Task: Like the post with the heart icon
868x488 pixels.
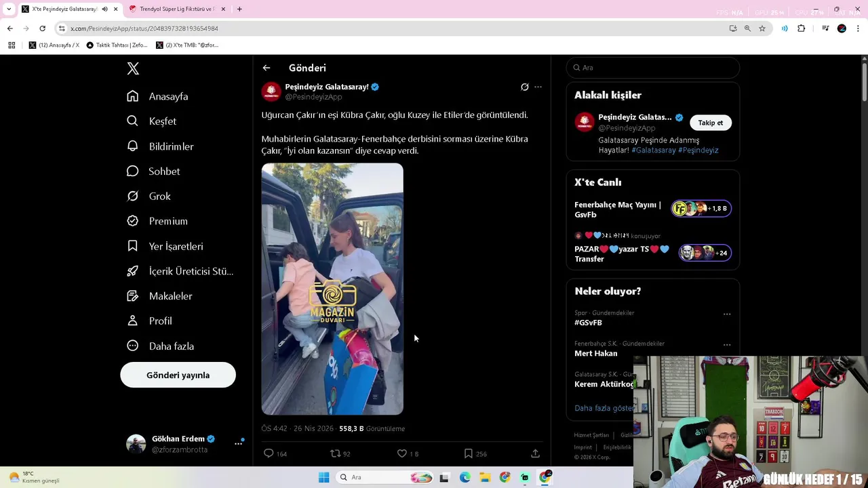Action: [x=401, y=453]
